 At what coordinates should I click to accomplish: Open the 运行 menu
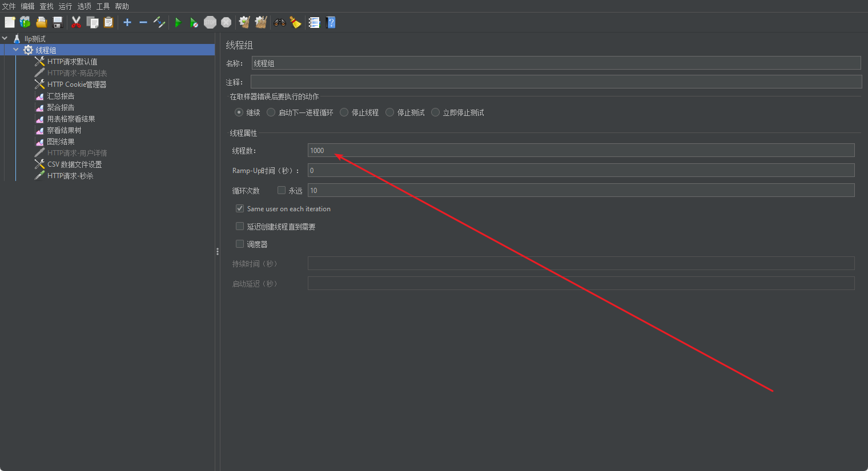point(65,6)
